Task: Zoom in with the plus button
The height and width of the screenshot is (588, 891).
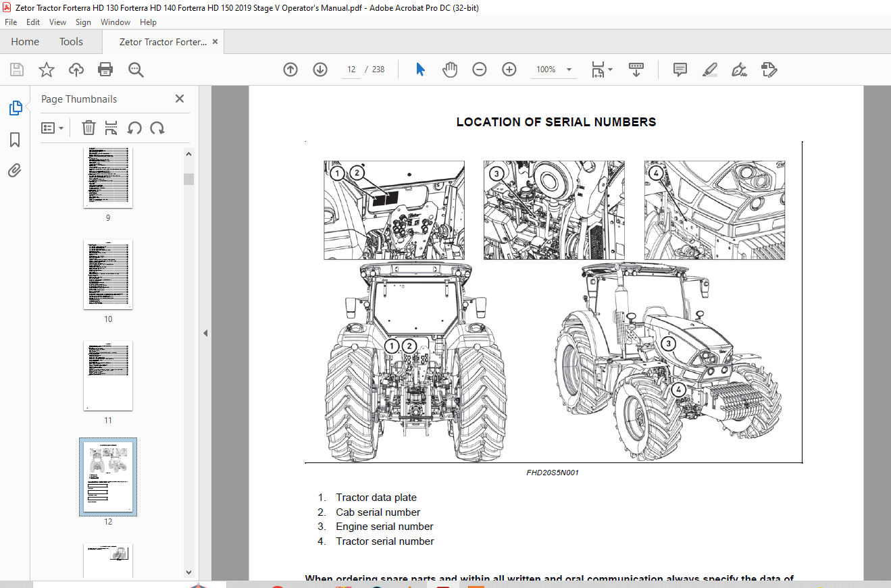Action: [x=509, y=70]
